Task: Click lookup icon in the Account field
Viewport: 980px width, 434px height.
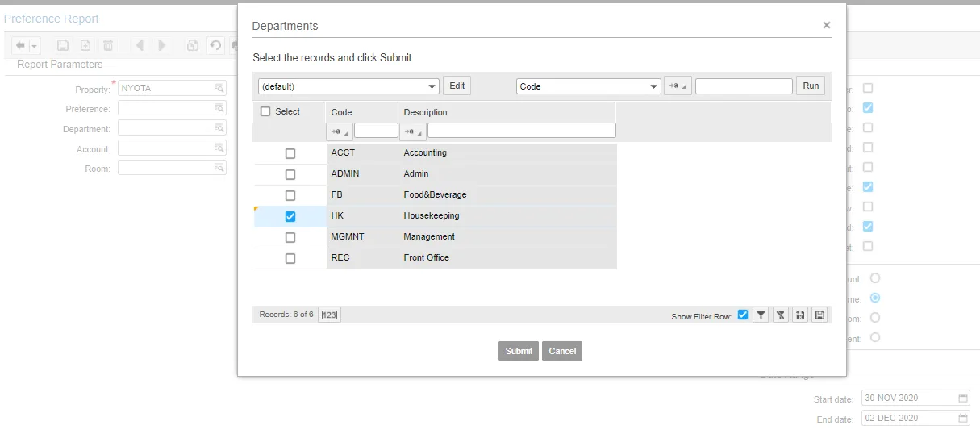Action: click(x=219, y=148)
